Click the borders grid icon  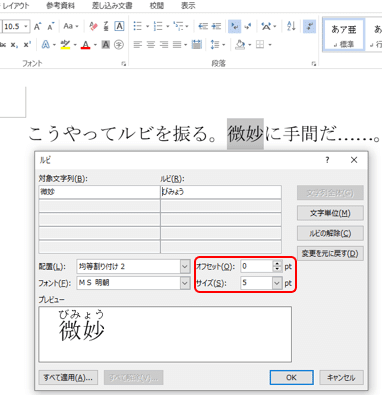(260, 45)
